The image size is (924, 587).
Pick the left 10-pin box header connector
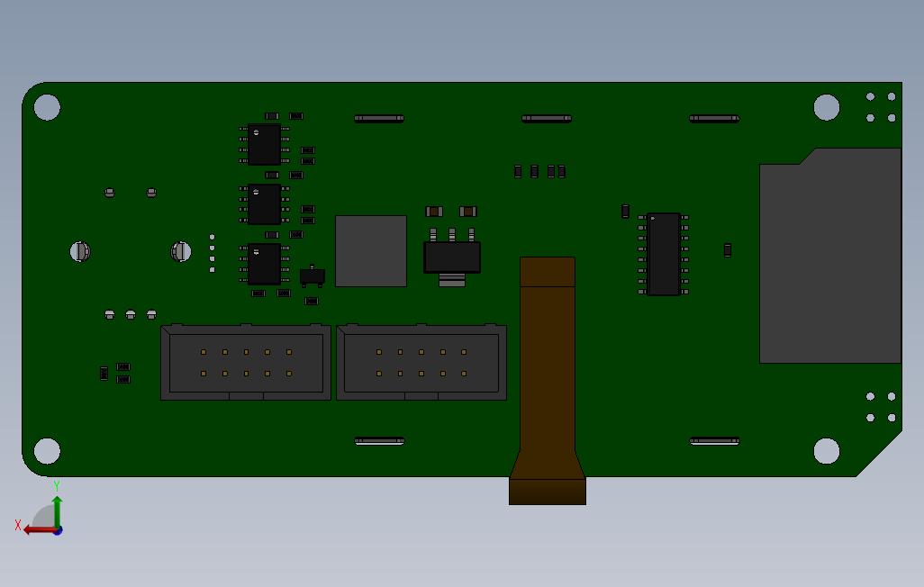(246, 362)
